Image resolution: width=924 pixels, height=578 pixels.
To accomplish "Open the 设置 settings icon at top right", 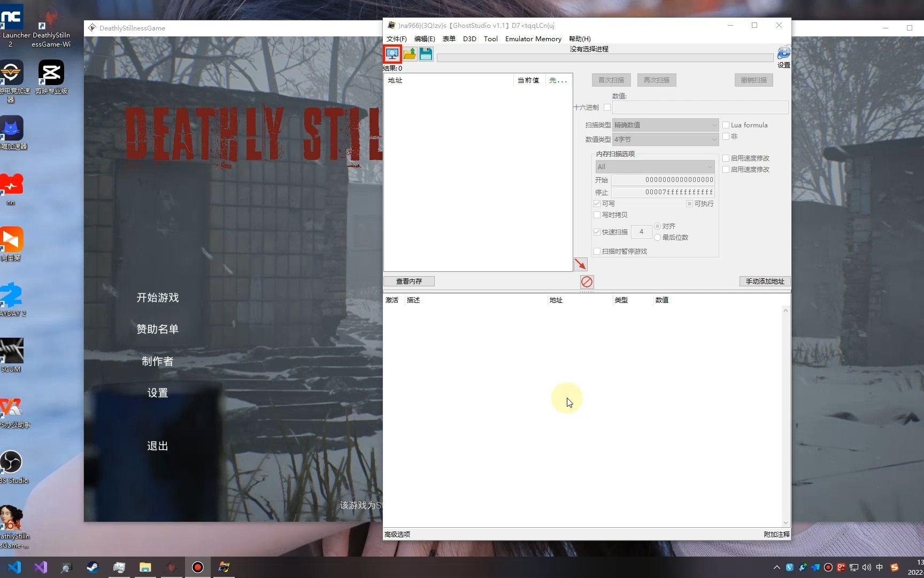I will 783,57.
